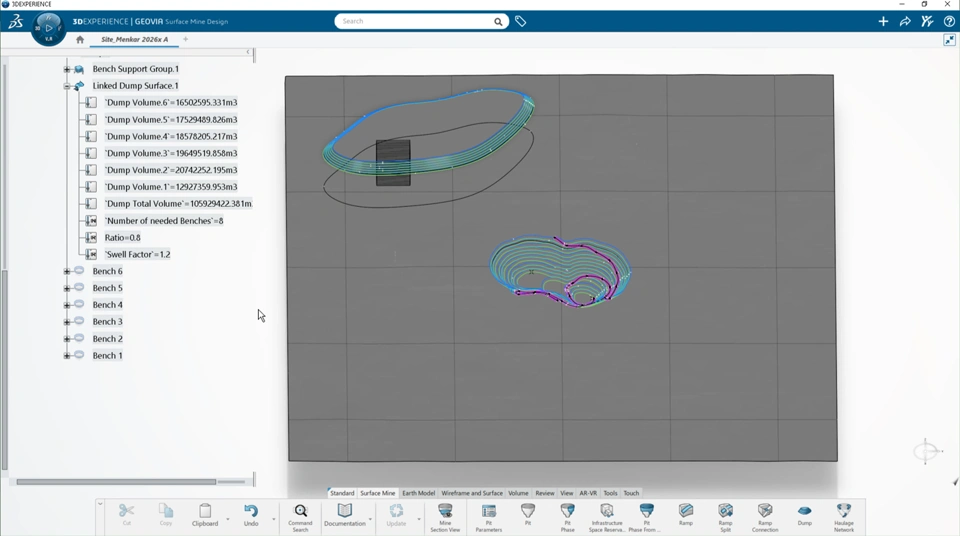Select the Dump tool
This screenshot has height=536, width=960.
(x=804, y=515)
